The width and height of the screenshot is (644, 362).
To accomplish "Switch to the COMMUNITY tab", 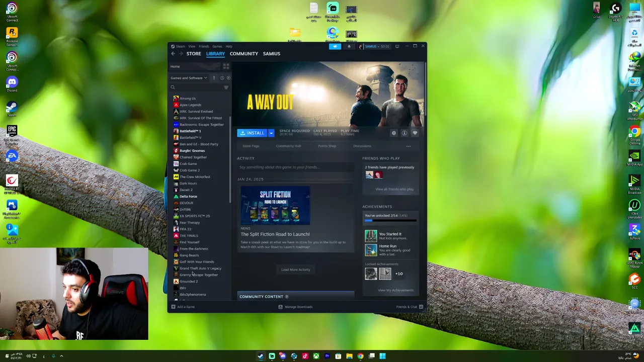I will pos(244,54).
